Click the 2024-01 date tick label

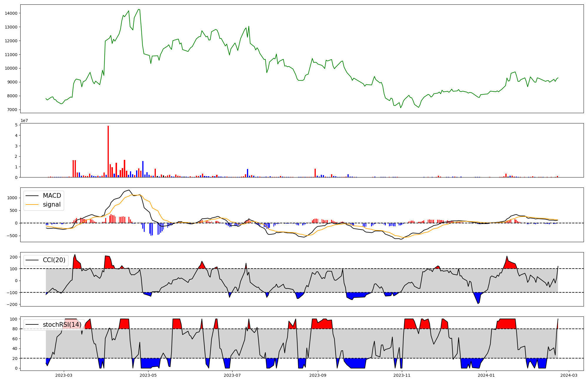pyautogui.click(x=486, y=375)
